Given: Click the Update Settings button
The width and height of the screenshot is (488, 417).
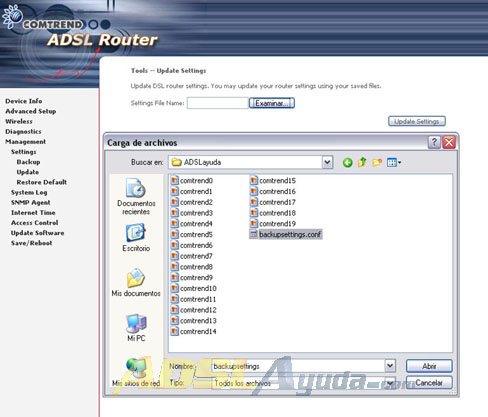Looking at the screenshot, I should (417, 121).
